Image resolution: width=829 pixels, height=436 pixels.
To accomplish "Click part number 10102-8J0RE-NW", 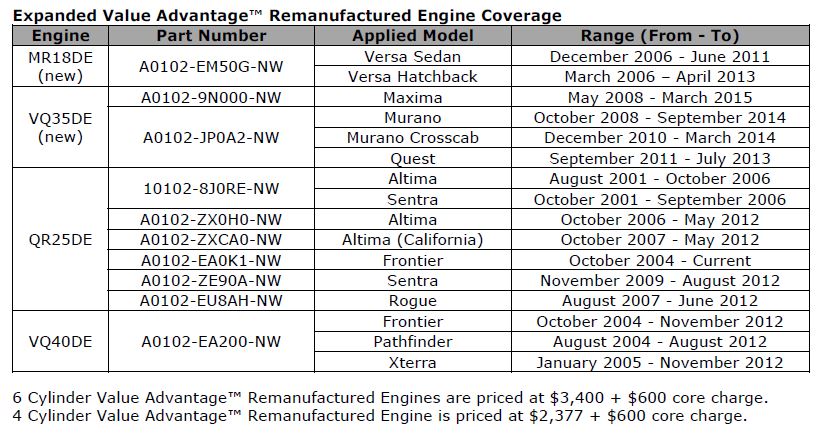I will 211,189.
